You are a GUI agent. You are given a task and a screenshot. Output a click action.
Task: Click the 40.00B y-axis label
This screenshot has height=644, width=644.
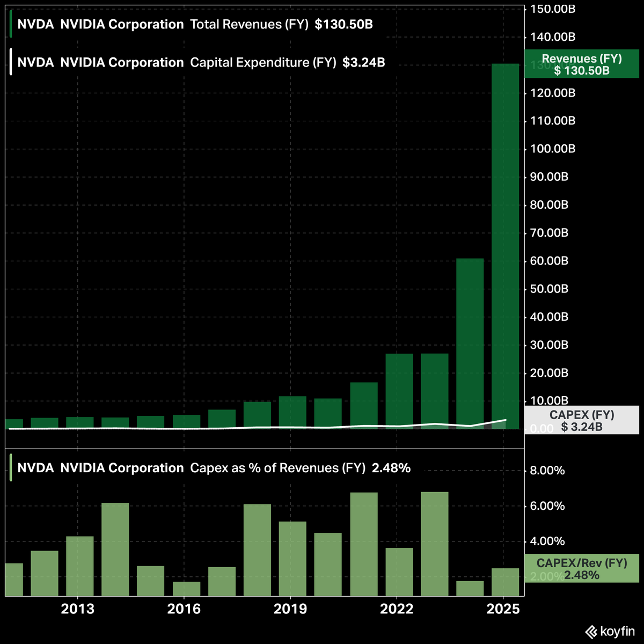(550, 317)
